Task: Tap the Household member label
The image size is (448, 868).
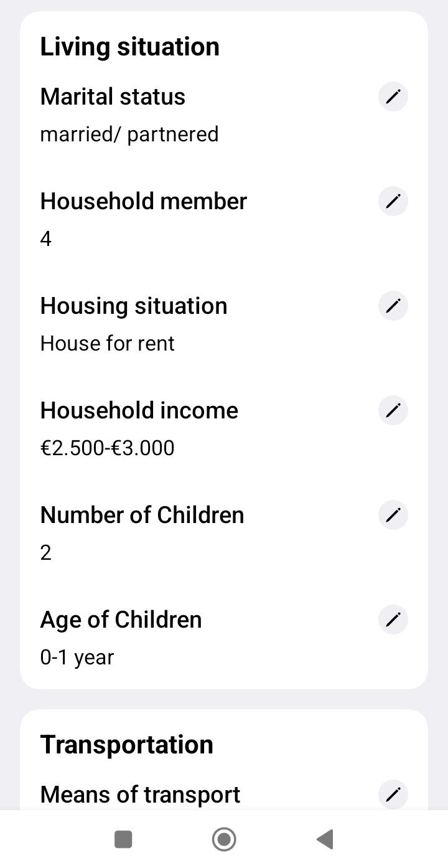Action: click(x=143, y=202)
